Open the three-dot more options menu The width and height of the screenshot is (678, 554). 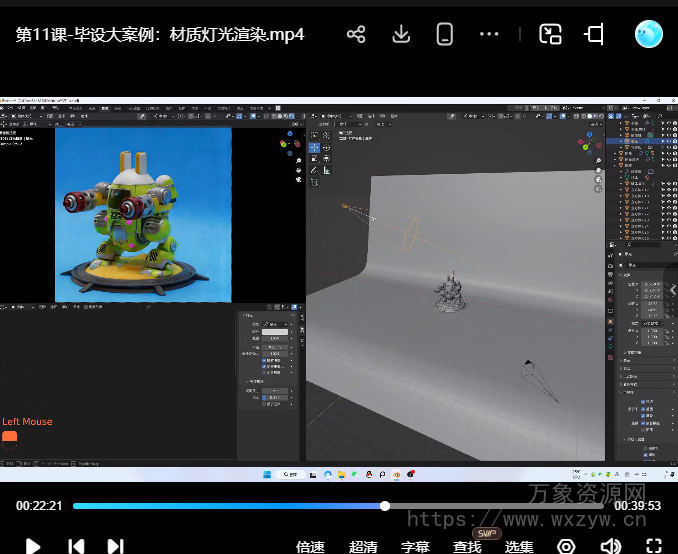pos(489,35)
